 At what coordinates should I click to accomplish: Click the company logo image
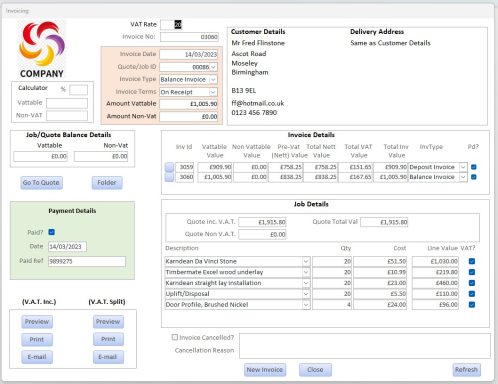[x=42, y=49]
